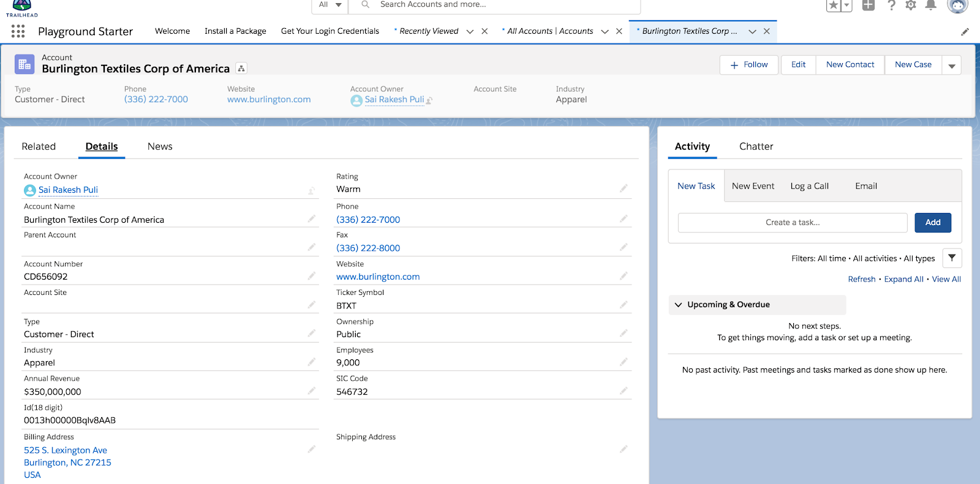
Task: Click the Expand All link
Action: point(903,279)
